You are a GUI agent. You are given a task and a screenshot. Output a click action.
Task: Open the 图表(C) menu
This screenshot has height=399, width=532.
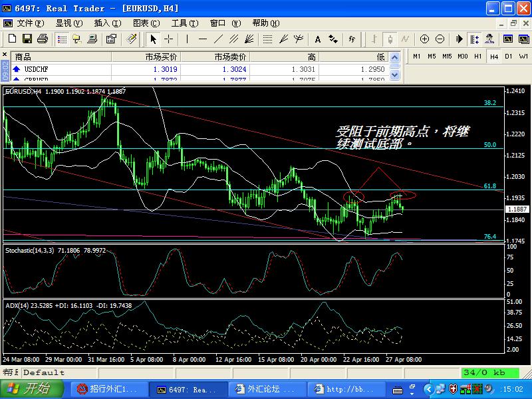coord(146,23)
